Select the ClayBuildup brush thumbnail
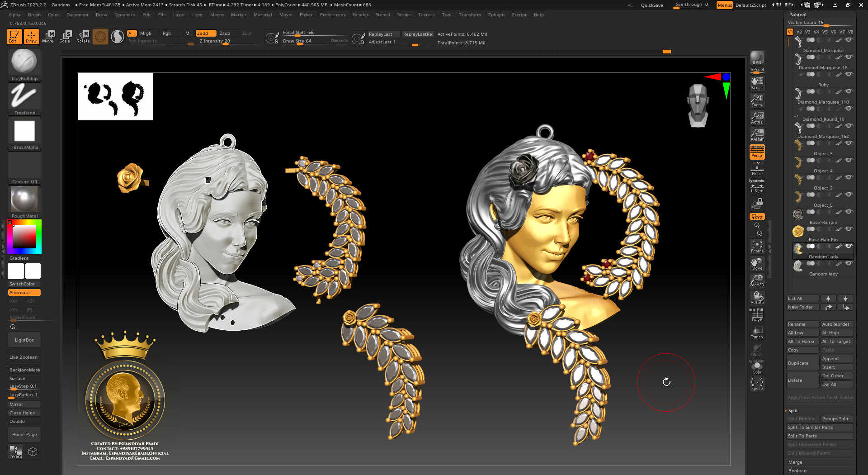Viewport: 868px width, 475px height. (x=24, y=62)
